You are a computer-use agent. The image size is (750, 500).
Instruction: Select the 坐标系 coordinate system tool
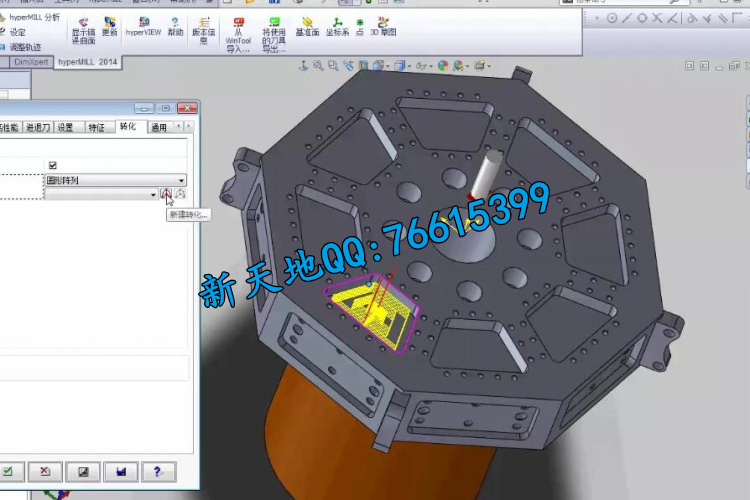click(x=337, y=26)
